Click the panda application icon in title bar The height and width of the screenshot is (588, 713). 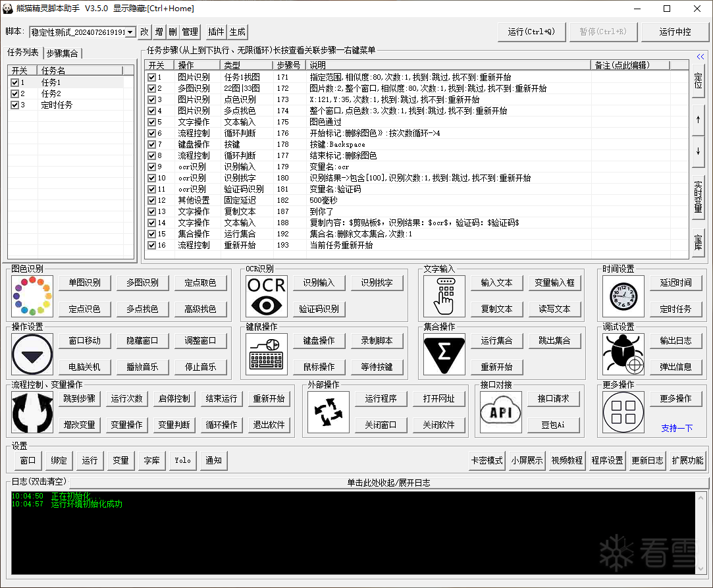(7, 8)
